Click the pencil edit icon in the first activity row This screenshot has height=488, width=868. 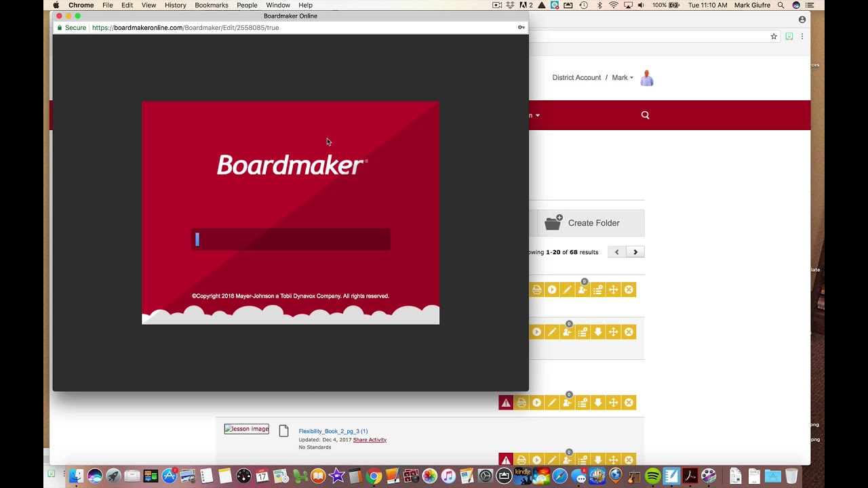(568, 290)
